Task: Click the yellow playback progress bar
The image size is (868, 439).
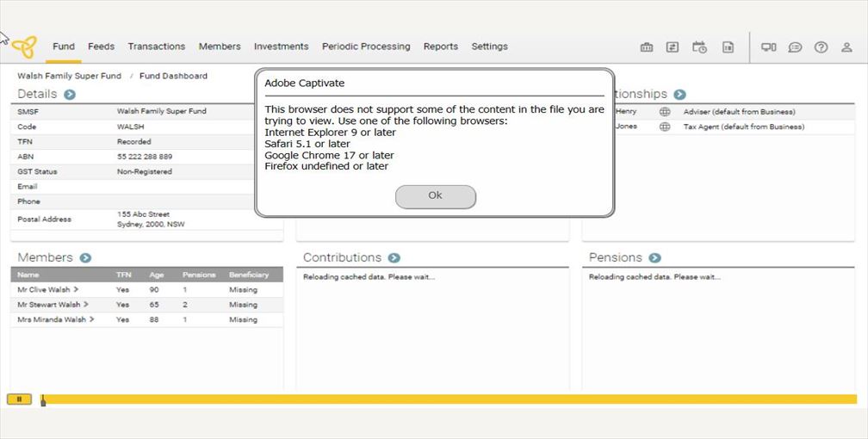Action: pos(449,399)
